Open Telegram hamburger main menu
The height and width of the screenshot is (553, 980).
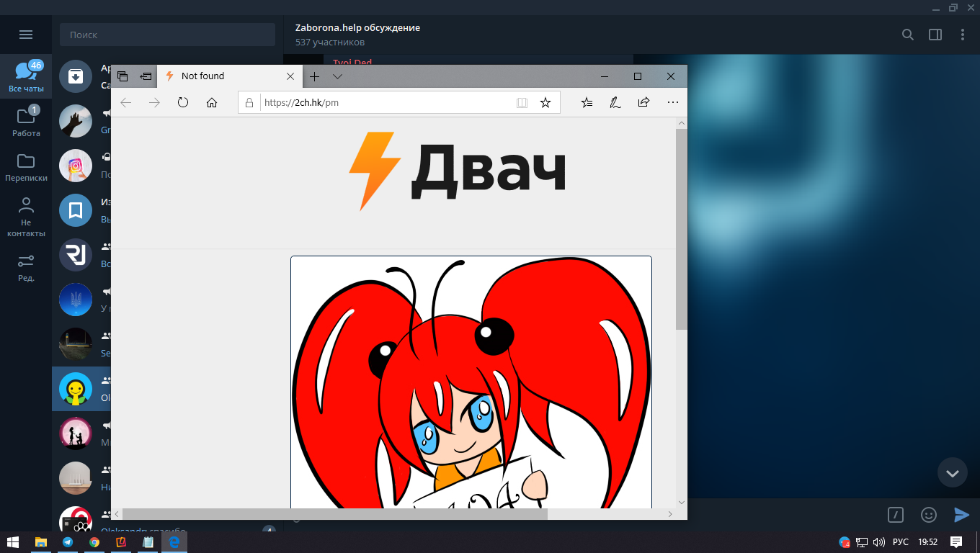26,35
